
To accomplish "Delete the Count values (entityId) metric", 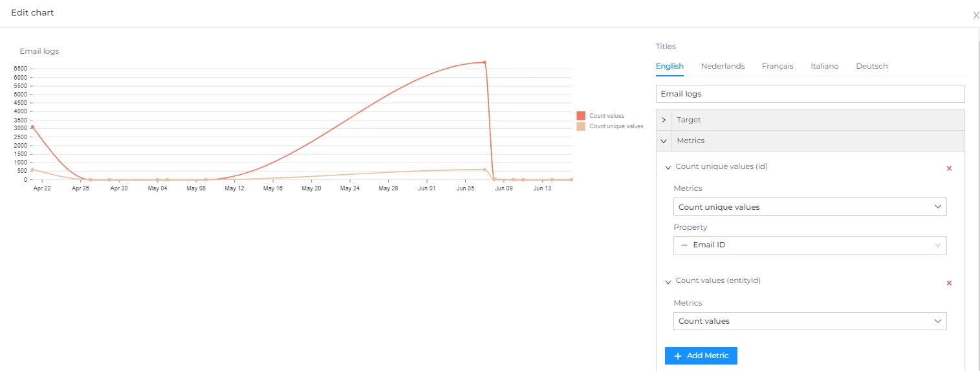I will point(949,283).
